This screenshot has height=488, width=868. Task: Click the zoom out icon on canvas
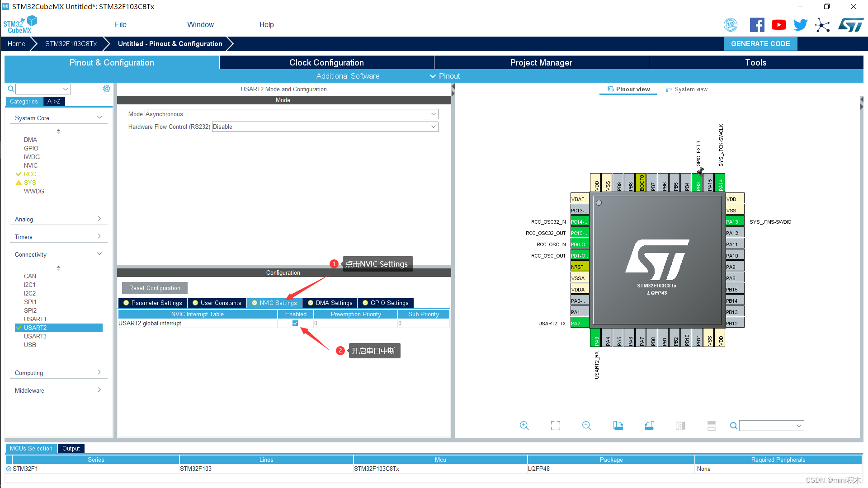[x=586, y=426]
